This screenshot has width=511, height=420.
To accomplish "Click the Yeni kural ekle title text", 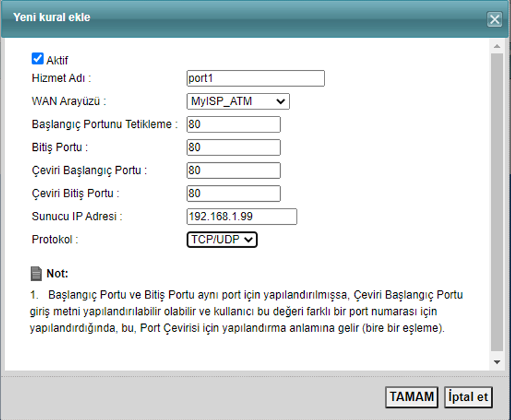I will tap(52, 17).
